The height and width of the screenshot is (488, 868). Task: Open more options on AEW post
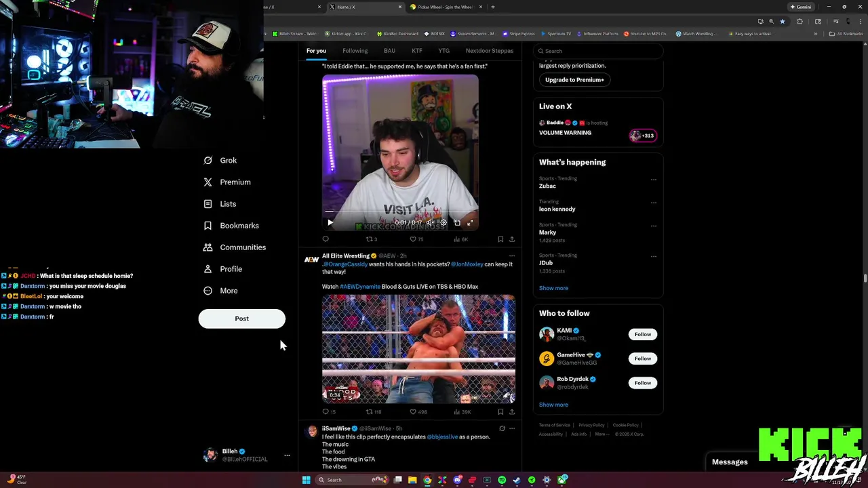512,256
